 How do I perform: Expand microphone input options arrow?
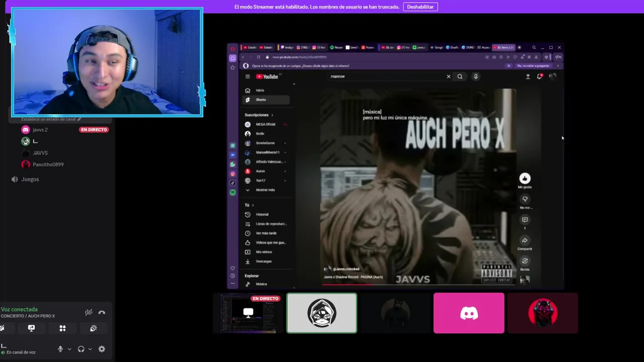pos(69,349)
